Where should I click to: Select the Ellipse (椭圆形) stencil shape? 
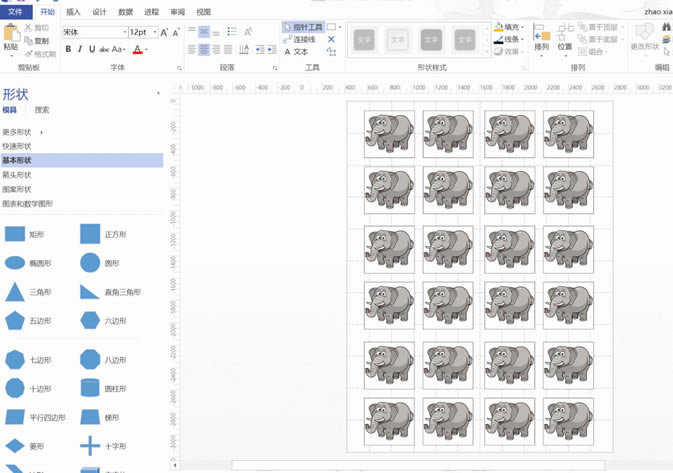coord(15,263)
